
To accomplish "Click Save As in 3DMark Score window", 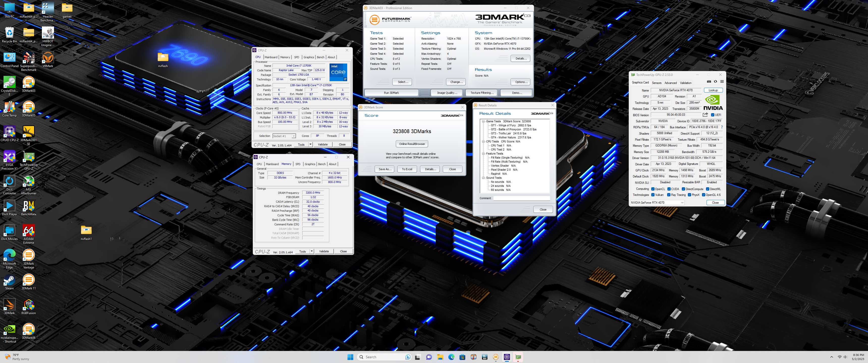I will pyautogui.click(x=385, y=169).
